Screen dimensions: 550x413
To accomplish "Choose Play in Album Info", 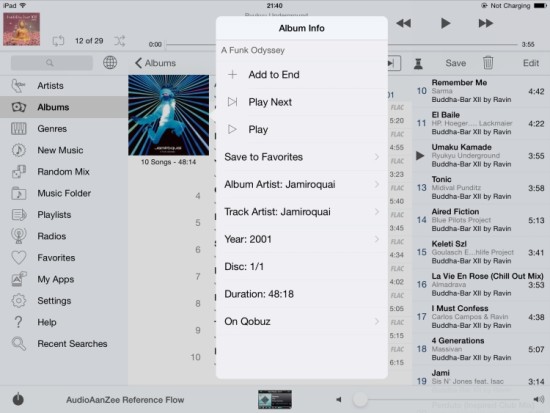I will 302,129.
